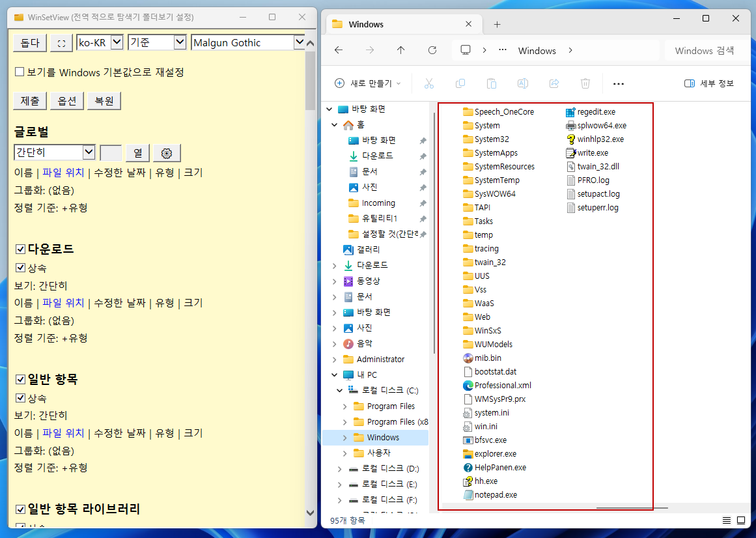The height and width of the screenshot is (538, 756).
Task: Click the Rename icon in Explorer toolbar
Action: [523, 83]
